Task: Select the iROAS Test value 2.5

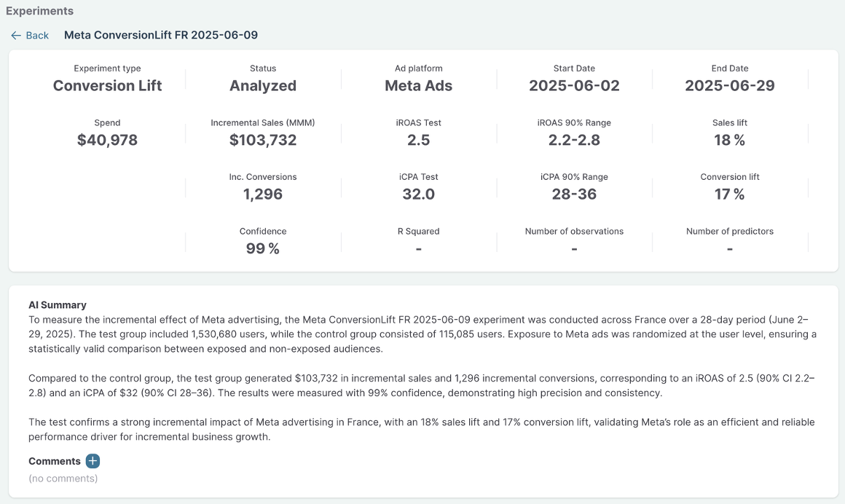Action: tap(418, 140)
